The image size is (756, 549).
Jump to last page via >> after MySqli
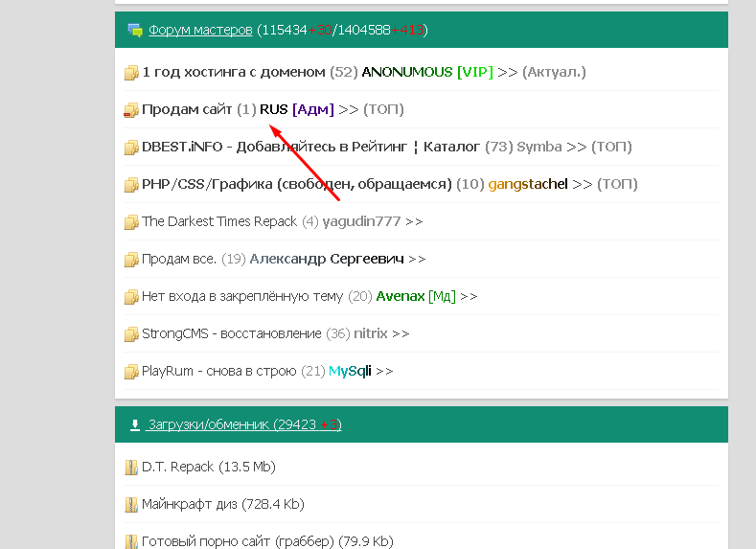pyautogui.click(x=384, y=371)
